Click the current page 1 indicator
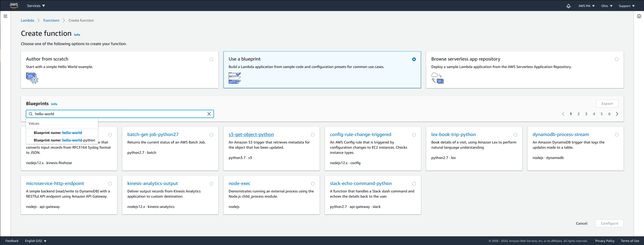 pos(571,114)
